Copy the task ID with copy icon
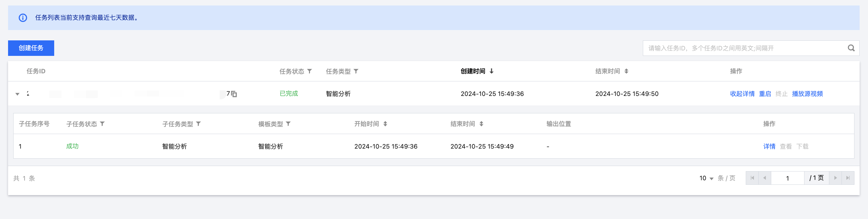 pos(234,94)
